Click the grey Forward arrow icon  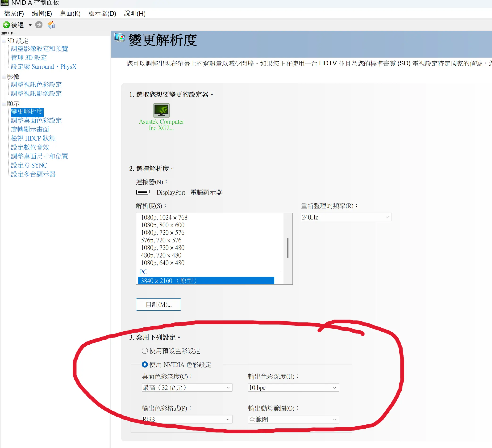[39, 25]
